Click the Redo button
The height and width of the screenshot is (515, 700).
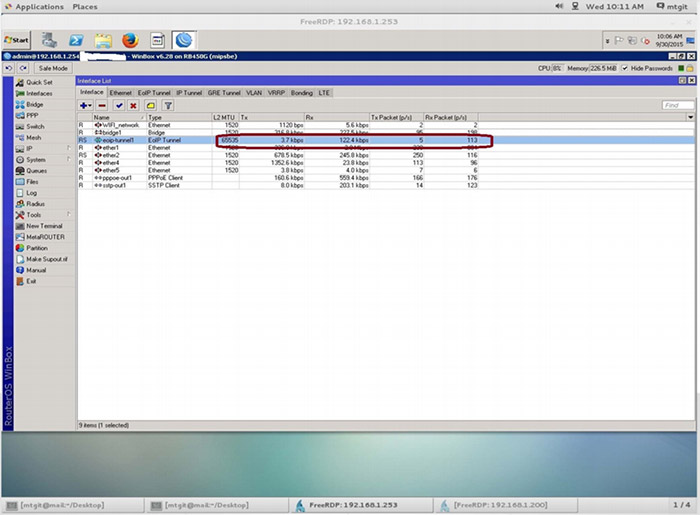click(23, 68)
